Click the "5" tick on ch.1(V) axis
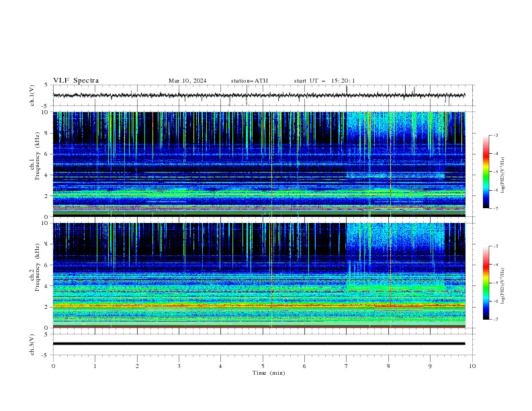 point(46,85)
